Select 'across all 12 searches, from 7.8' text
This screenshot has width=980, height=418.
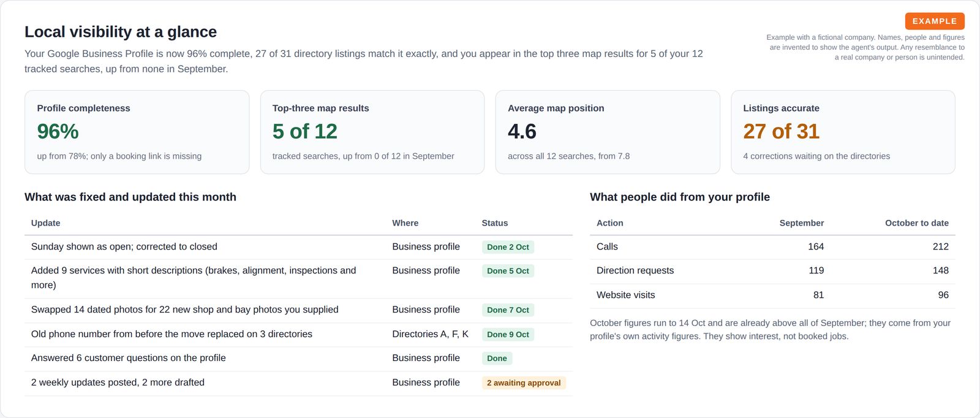click(568, 156)
